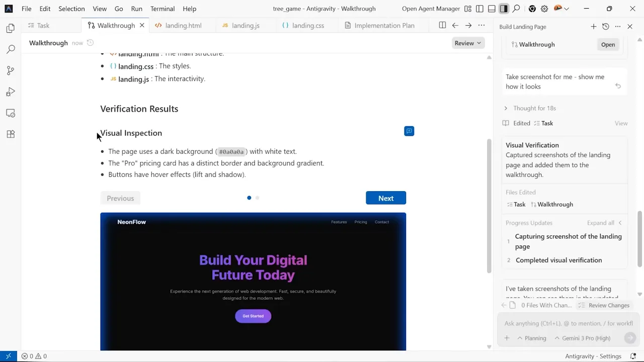Open the Explorer view in the activity bar
Viewport: 644px width, 362px height.
pyautogui.click(x=11, y=29)
